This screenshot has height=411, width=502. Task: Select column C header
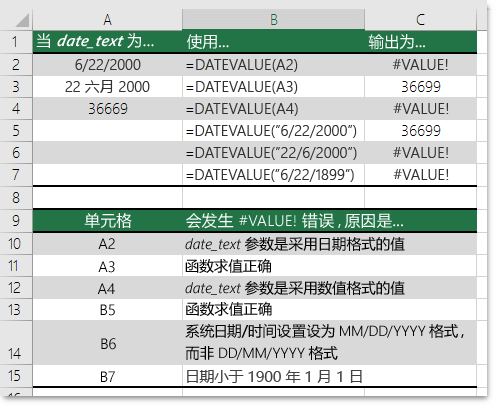420,20
